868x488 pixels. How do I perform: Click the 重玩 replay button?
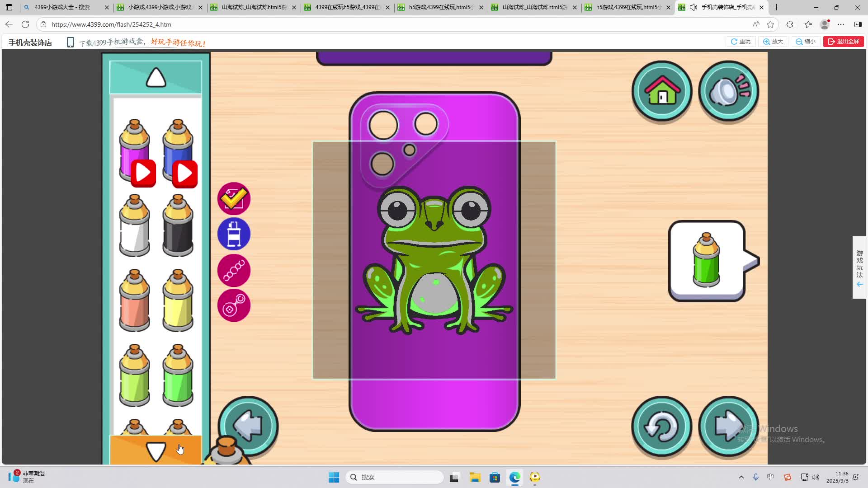741,42
